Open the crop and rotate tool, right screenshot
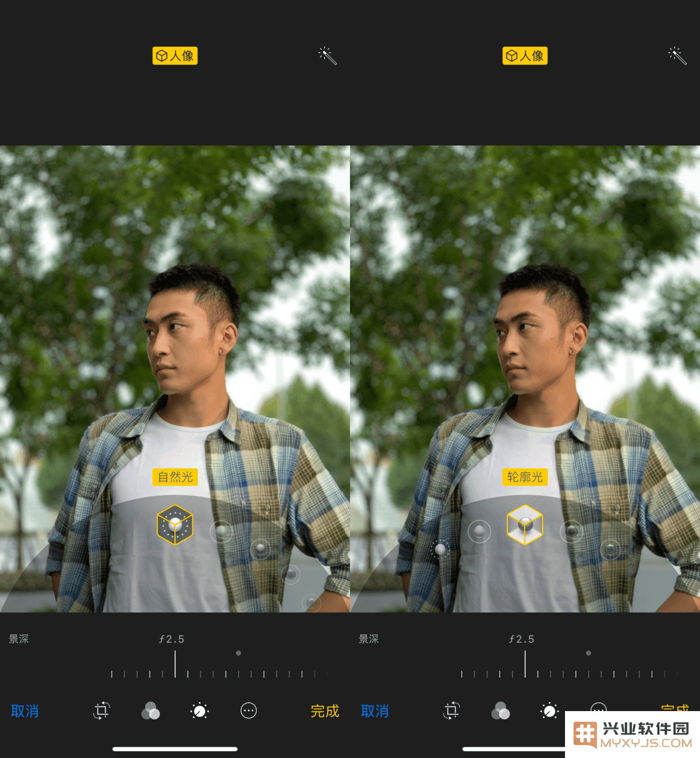Image resolution: width=700 pixels, height=758 pixels. pyautogui.click(x=451, y=710)
